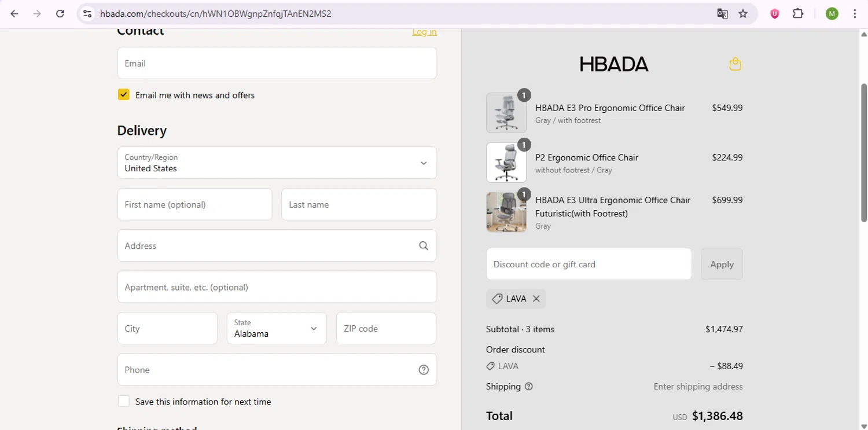Viewport: 868px width, 430px height.
Task: Focus the City input field
Action: 167,328
